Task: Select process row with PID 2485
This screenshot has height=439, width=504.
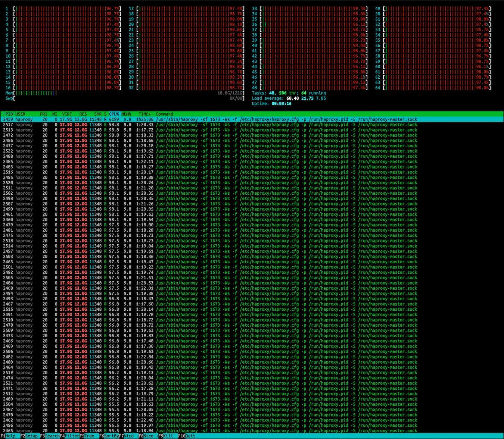Action: tap(252, 162)
